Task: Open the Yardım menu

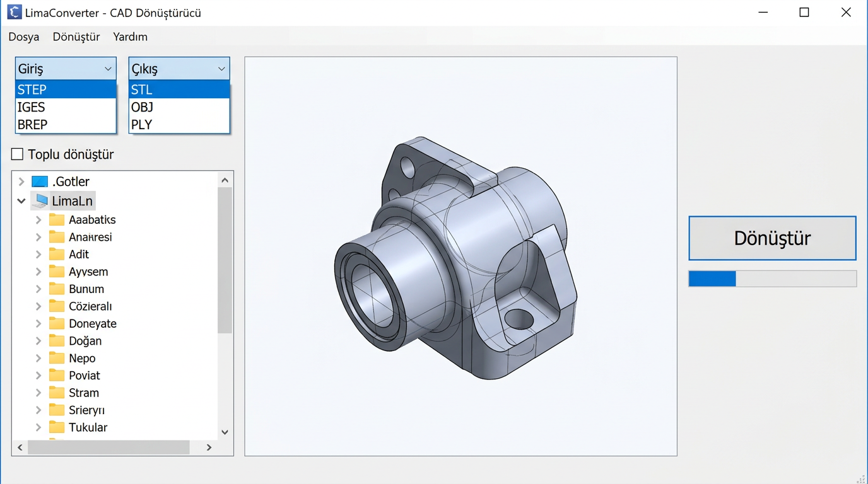Action: (131, 37)
